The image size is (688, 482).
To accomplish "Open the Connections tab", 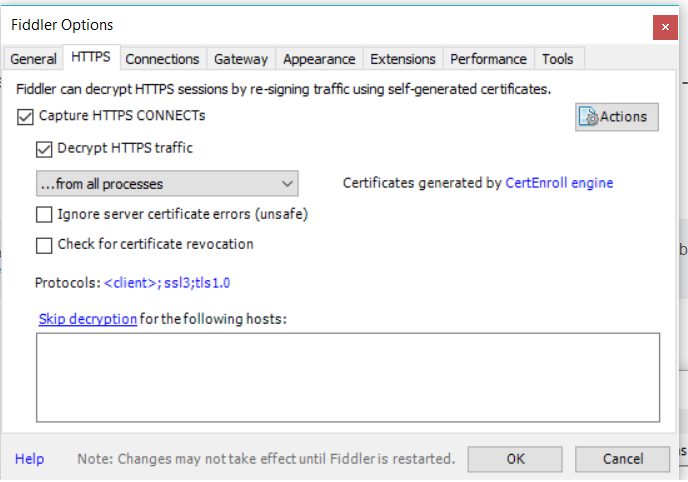I will tap(163, 59).
